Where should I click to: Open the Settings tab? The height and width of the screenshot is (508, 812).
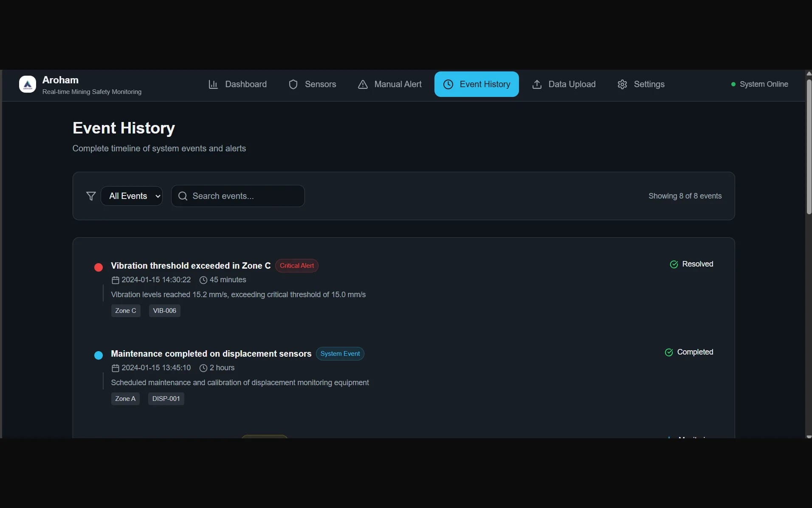tap(641, 84)
